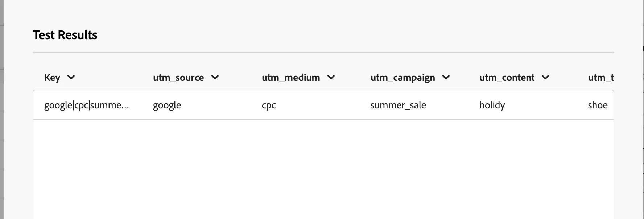Viewport: 644px width, 219px height.
Task: Select the google cell under utm_source
Action: [167, 105]
